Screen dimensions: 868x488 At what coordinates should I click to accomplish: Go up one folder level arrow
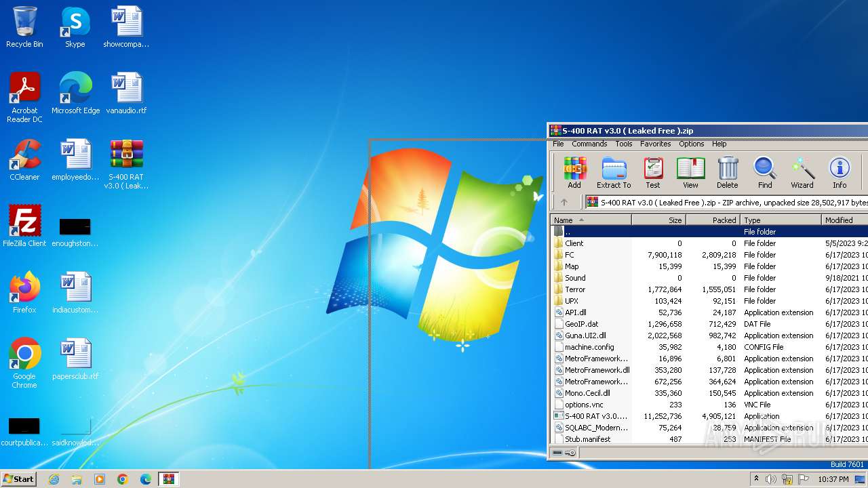click(564, 202)
